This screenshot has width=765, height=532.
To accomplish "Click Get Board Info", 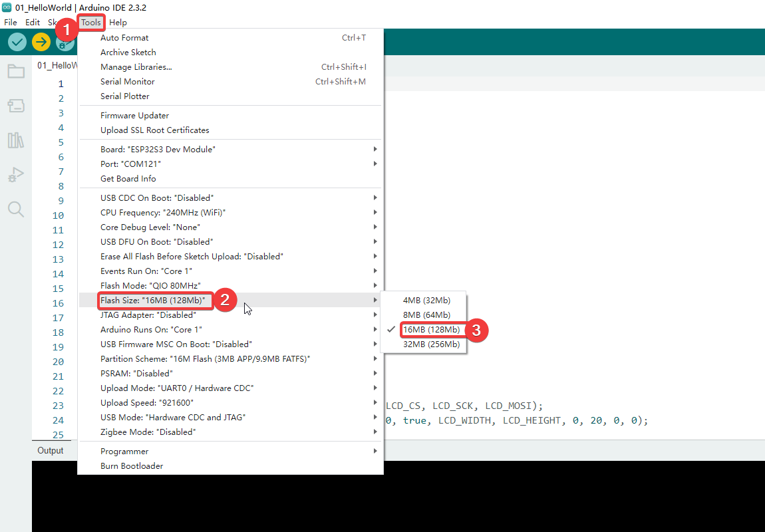I will click(x=230, y=178).
